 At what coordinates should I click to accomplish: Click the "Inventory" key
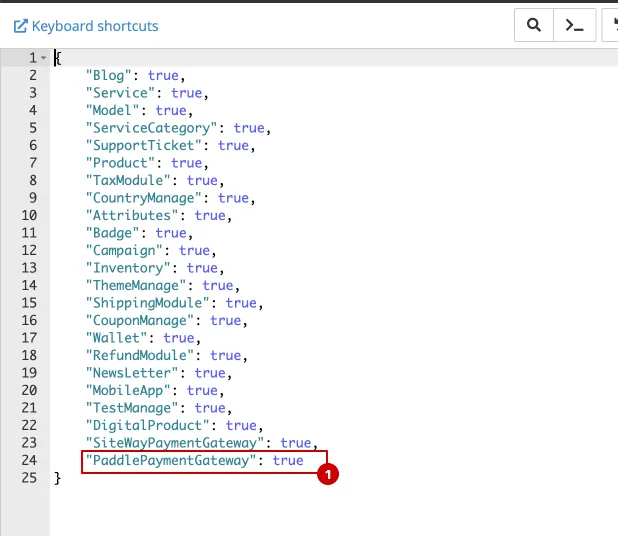[128, 268]
